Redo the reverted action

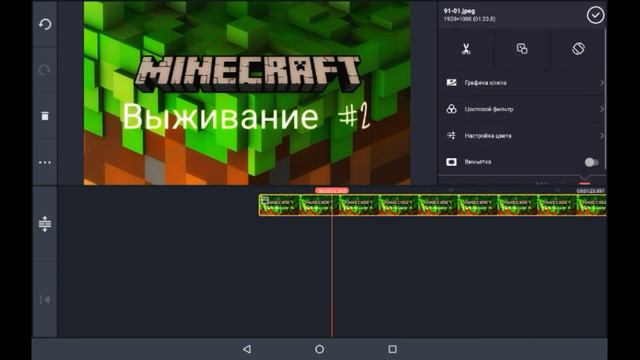tap(44, 70)
